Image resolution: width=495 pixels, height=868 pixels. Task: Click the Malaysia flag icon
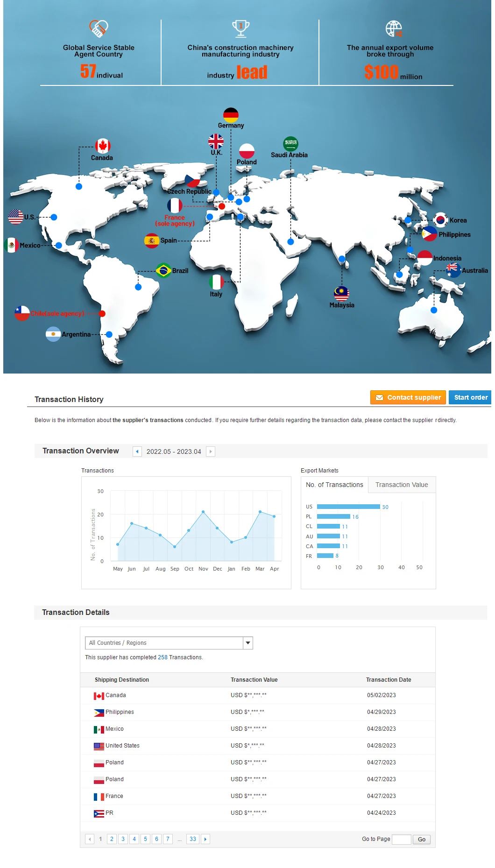[342, 294]
